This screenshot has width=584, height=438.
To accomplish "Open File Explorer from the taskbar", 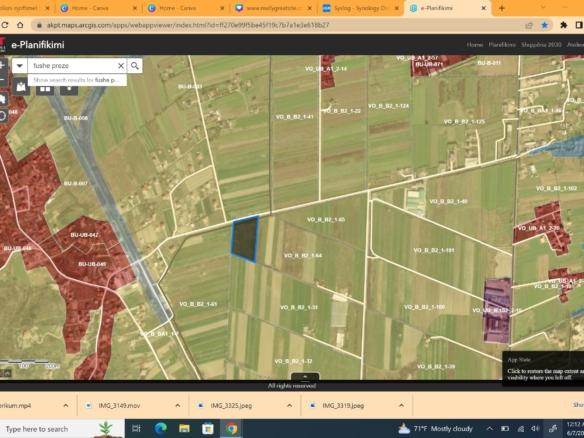I will coord(184,429).
